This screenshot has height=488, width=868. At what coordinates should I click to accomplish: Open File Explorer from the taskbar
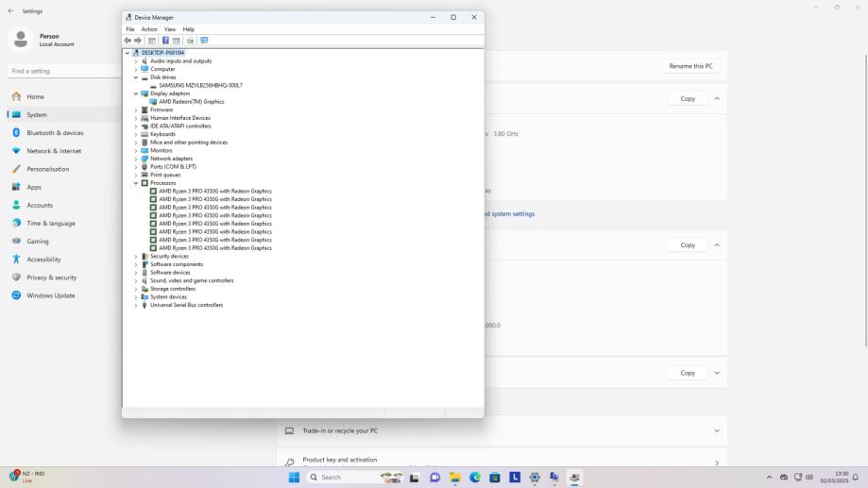[x=455, y=478]
